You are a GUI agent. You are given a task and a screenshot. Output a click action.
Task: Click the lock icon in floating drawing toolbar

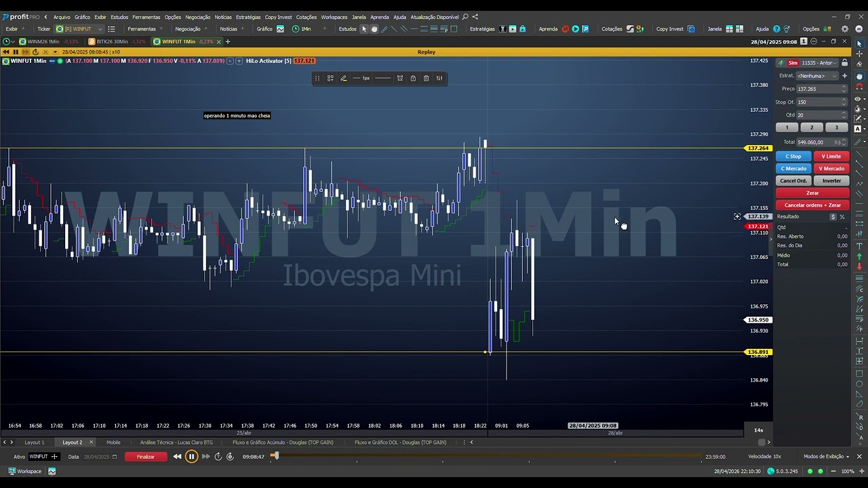point(413,78)
